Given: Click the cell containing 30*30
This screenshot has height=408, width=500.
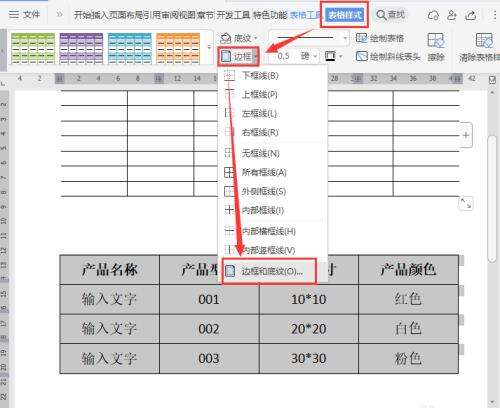Looking at the screenshot, I should [x=309, y=359].
